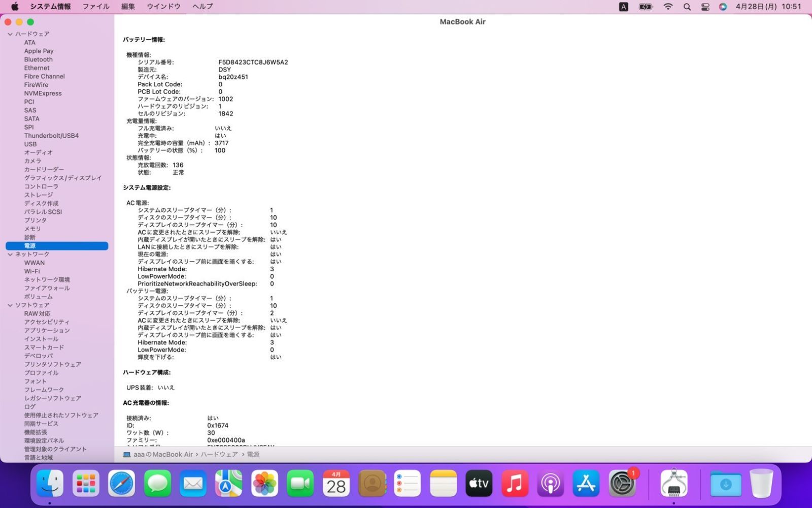
Task: Select フォント in sidebar
Action: click(36, 382)
